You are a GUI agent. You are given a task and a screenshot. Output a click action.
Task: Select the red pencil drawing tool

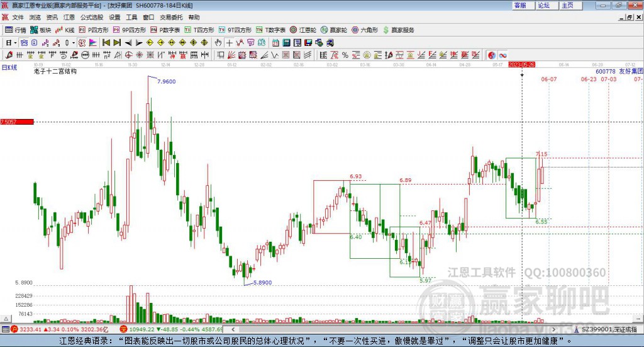pyautogui.click(x=9, y=55)
